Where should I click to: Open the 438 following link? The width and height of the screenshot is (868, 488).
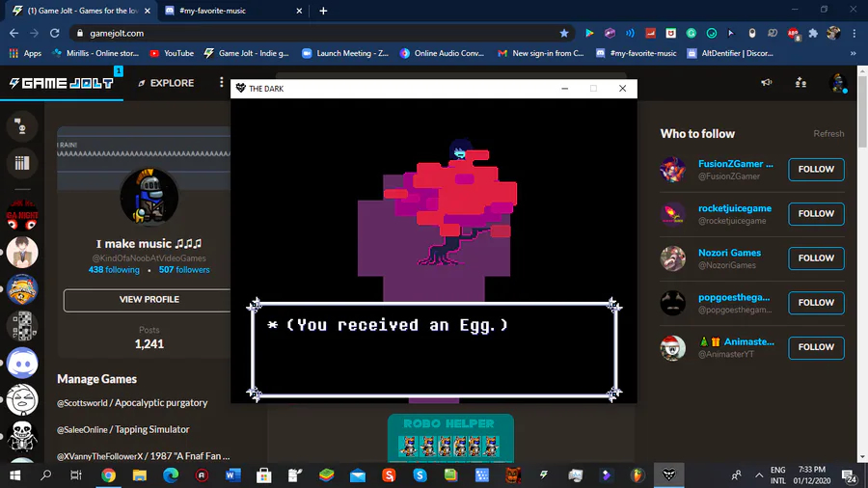[x=114, y=270]
